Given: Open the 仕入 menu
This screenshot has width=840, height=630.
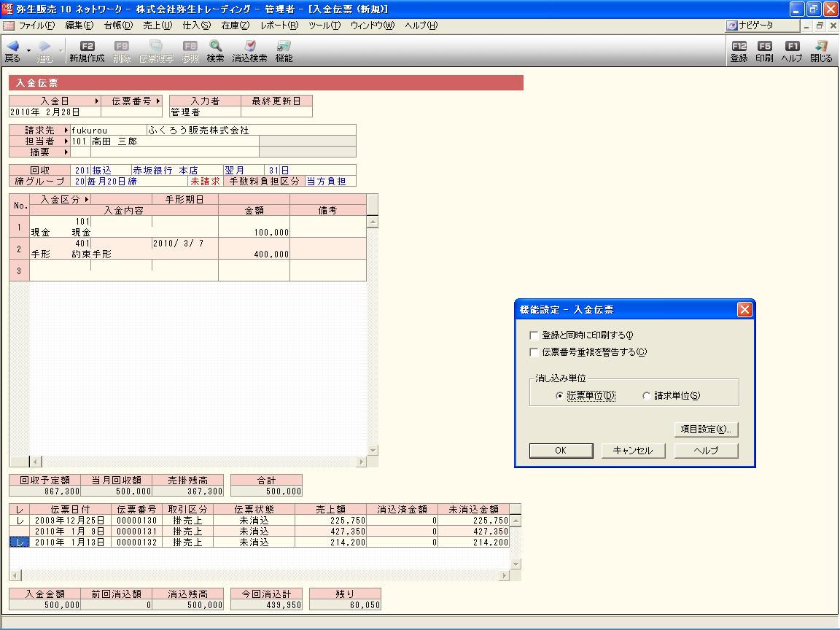Looking at the screenshot, I should (197, 26).
